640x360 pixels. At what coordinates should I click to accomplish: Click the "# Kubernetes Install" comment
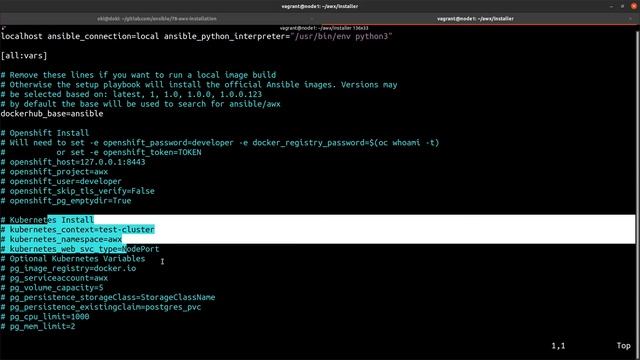click(47, 220)
